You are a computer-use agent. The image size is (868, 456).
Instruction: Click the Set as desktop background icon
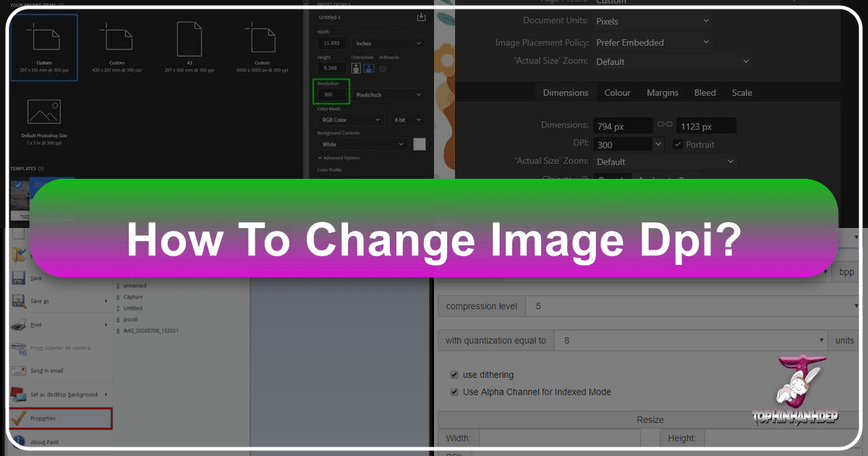click(x=17, y=394)
